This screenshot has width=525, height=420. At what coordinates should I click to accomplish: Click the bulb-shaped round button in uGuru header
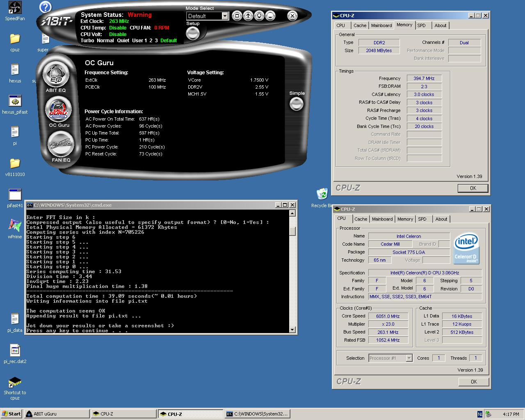point(259,16)
